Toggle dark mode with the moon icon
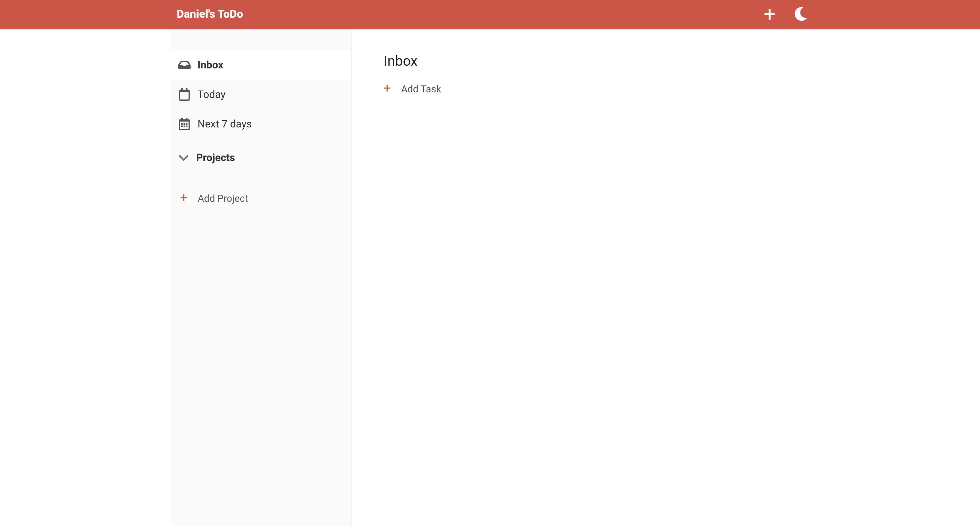 [801, 14]
